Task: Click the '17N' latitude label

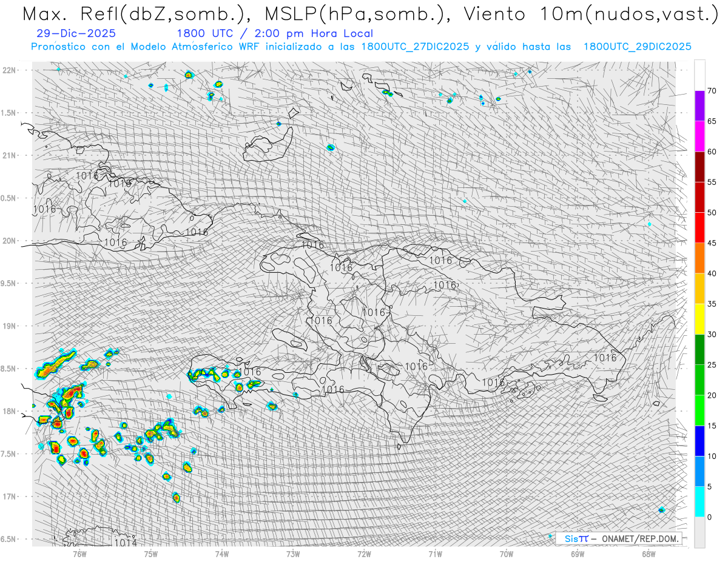Action: (x=8, y=497)
